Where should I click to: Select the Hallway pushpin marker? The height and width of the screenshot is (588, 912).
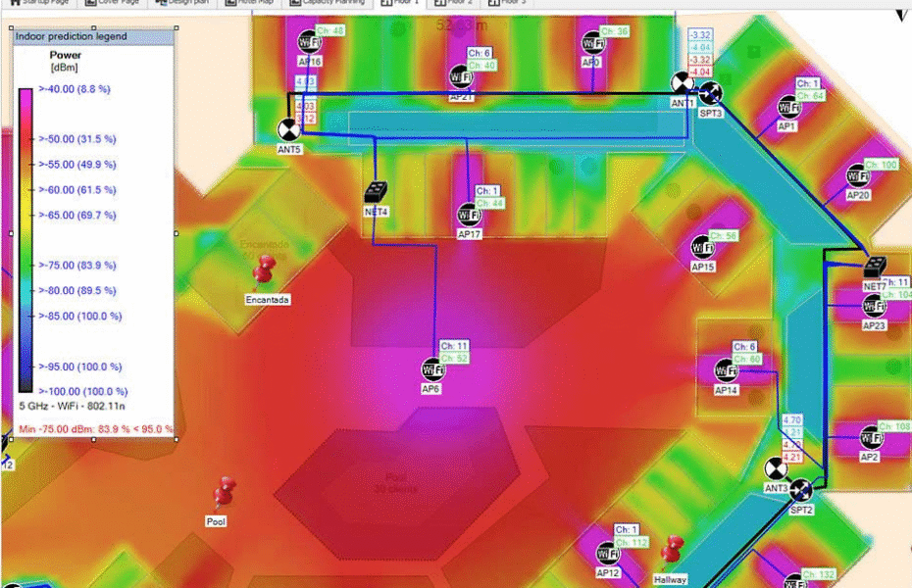click(674, 552)
